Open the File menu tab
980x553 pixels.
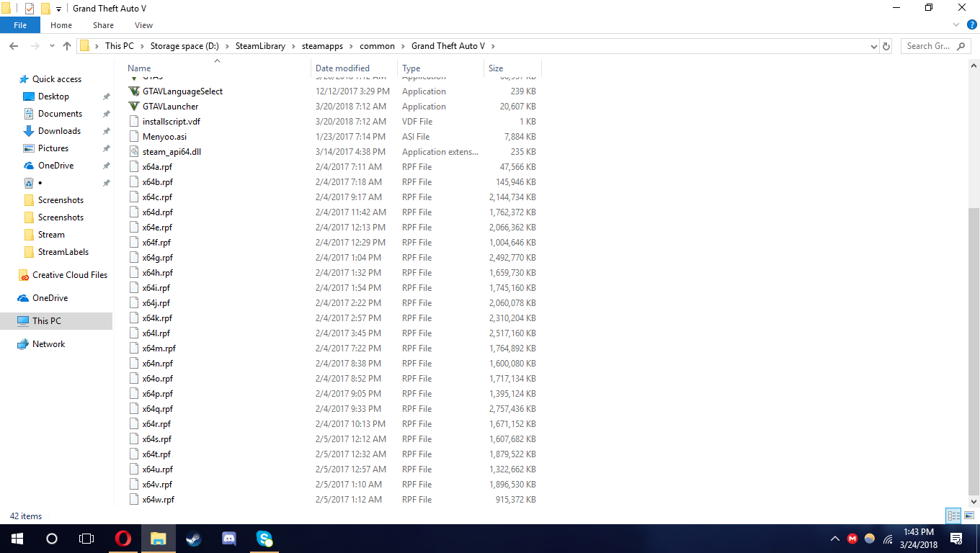[x=20, y=25]
